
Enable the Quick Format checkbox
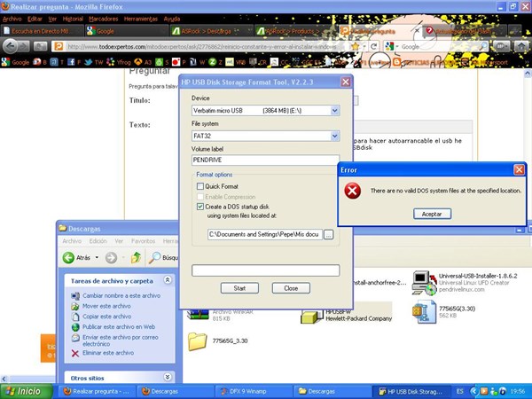pyautogui.click(x=200, y=186)
